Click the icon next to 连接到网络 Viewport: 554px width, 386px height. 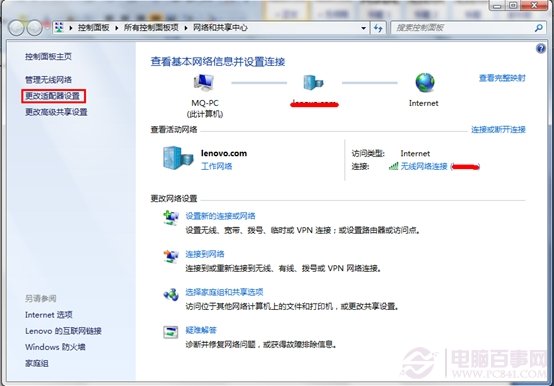(x=171, y=256)
